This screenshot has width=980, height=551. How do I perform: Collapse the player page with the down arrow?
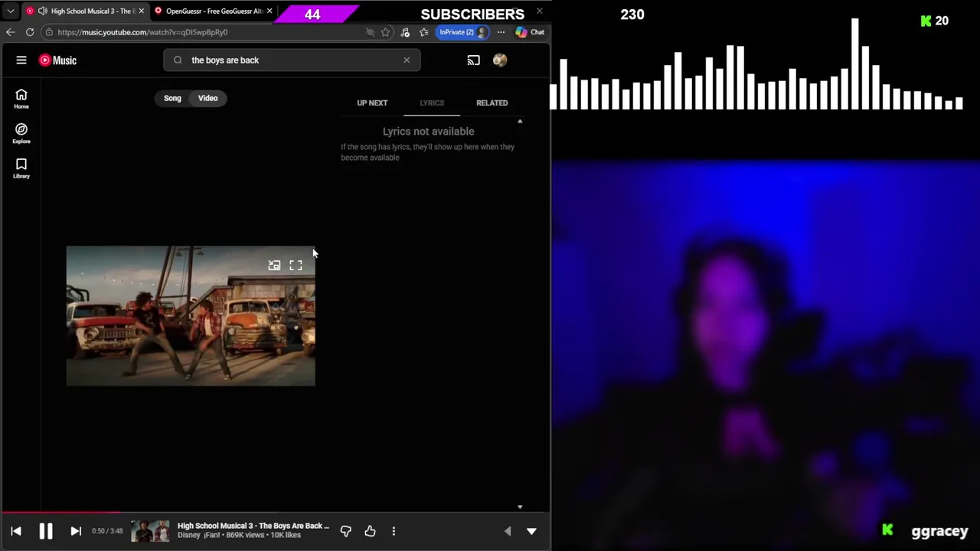531,531
